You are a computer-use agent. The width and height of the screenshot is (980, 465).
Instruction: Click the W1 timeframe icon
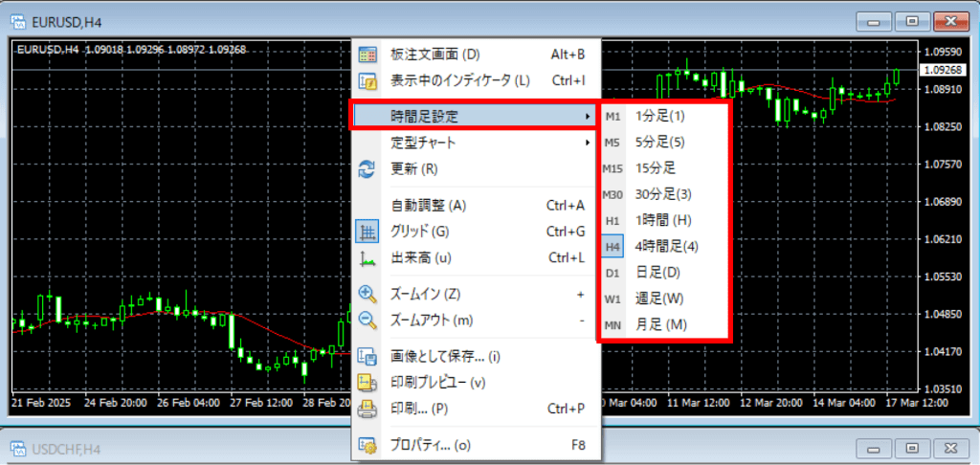coord(613,299)
